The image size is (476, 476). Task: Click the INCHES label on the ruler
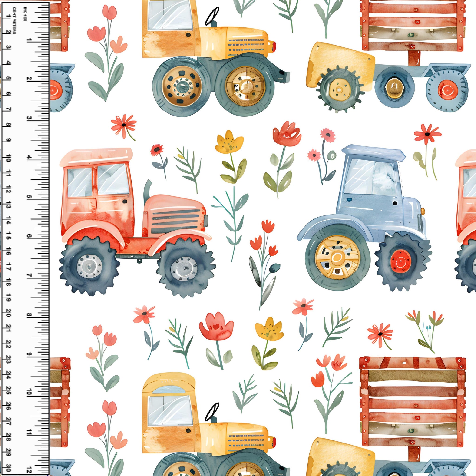(25, 14)
